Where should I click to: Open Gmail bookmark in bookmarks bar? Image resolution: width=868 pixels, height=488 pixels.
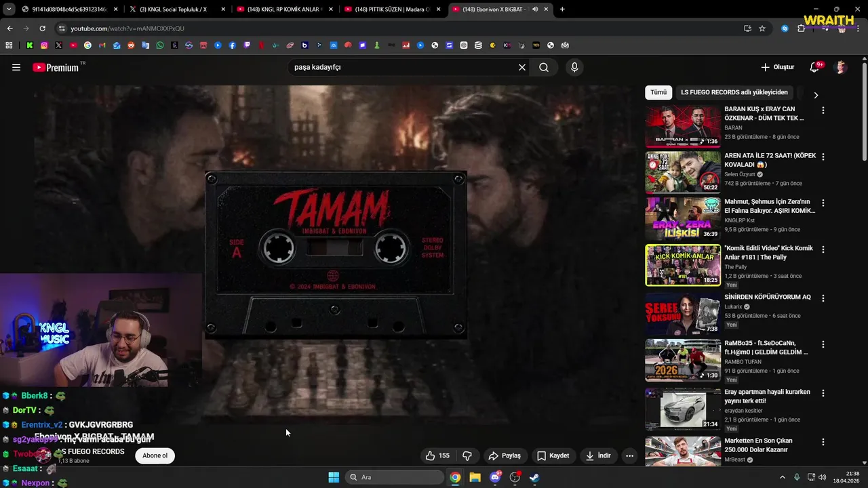coord(102,45)
